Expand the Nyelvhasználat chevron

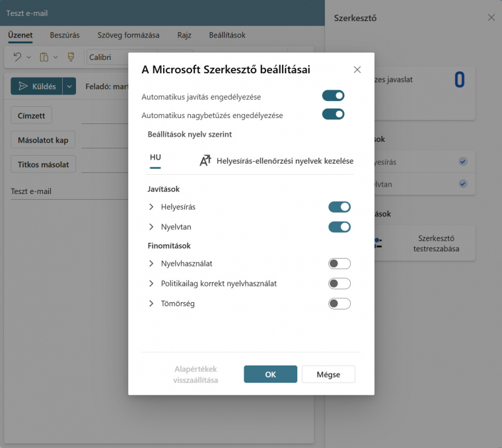[x=151, y=263]
